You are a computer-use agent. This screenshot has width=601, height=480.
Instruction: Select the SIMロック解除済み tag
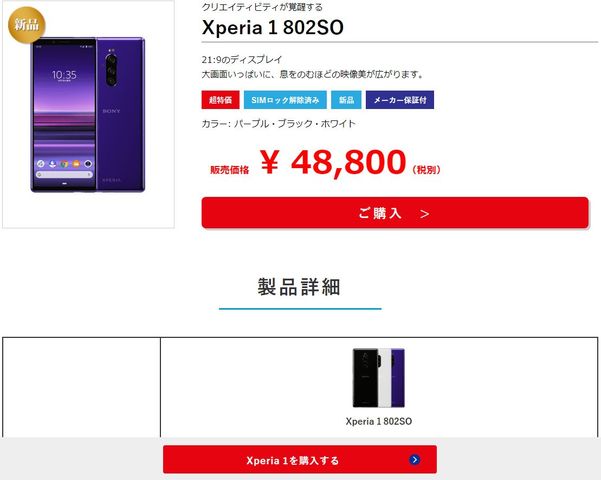click(x=285, y=100)
